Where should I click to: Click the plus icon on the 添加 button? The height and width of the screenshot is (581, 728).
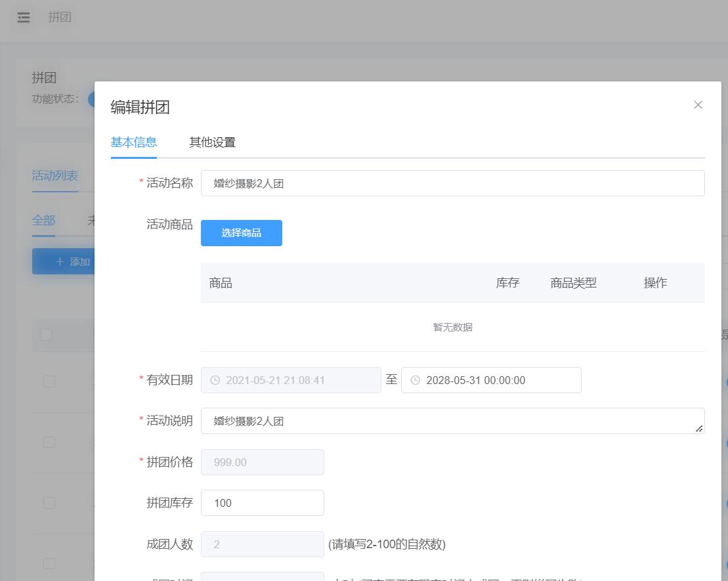(60, 262)
